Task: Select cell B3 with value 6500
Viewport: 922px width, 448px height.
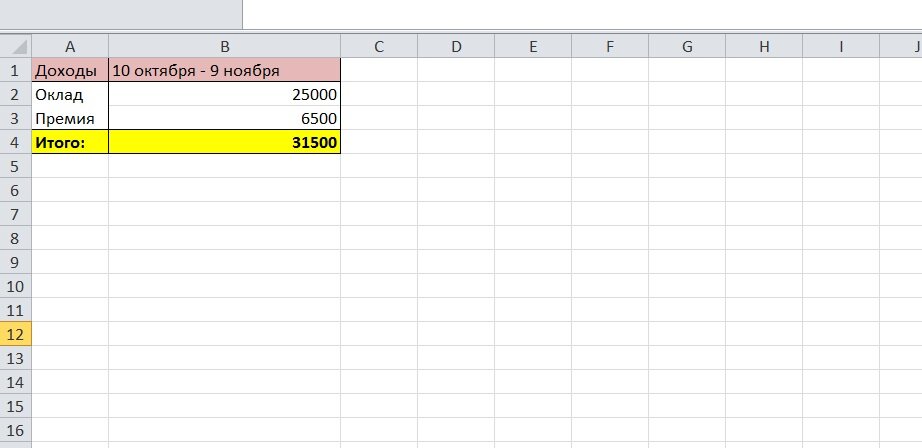Action: [224, 118]
